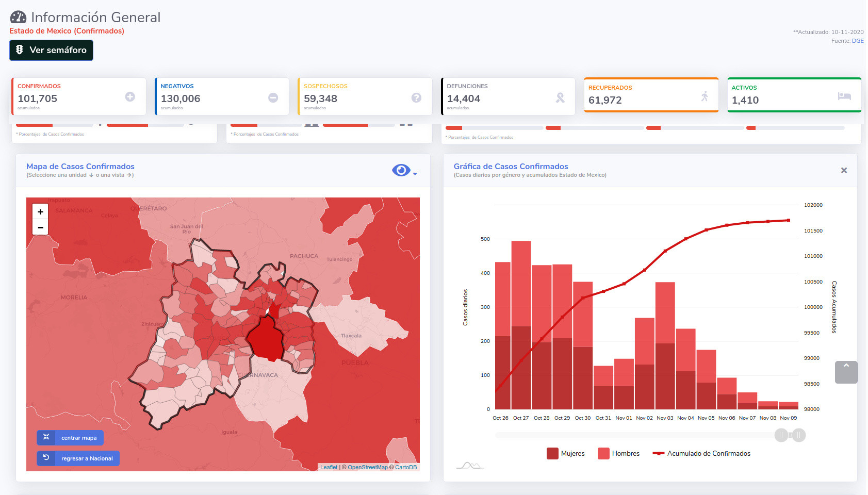Screen dimensions: 868x495
Task: Close the Gráfica de Casos Confirmados panel
Action: 844,171
